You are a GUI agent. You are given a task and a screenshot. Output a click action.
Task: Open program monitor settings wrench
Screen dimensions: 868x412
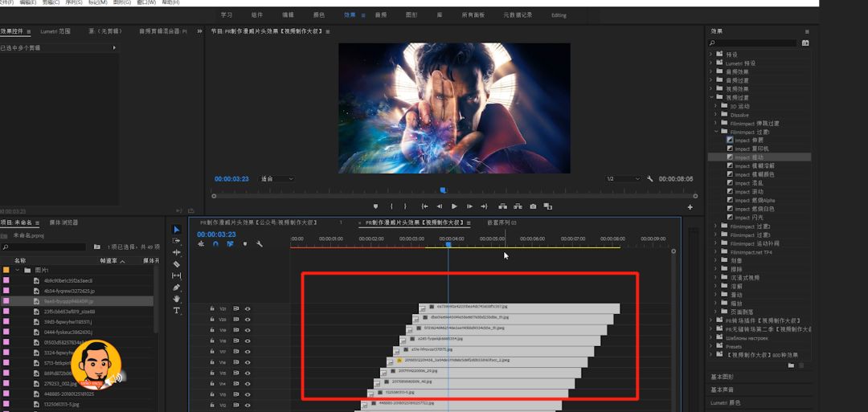click(650, 179)
